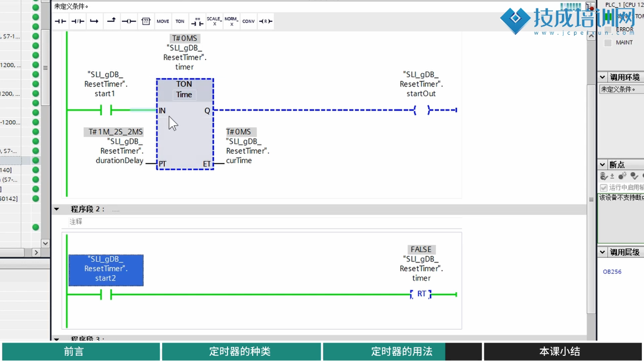The width and height of the screenshot is (644, 362).
Task: Insert the reset coil (R)
Action: (266, 21)
